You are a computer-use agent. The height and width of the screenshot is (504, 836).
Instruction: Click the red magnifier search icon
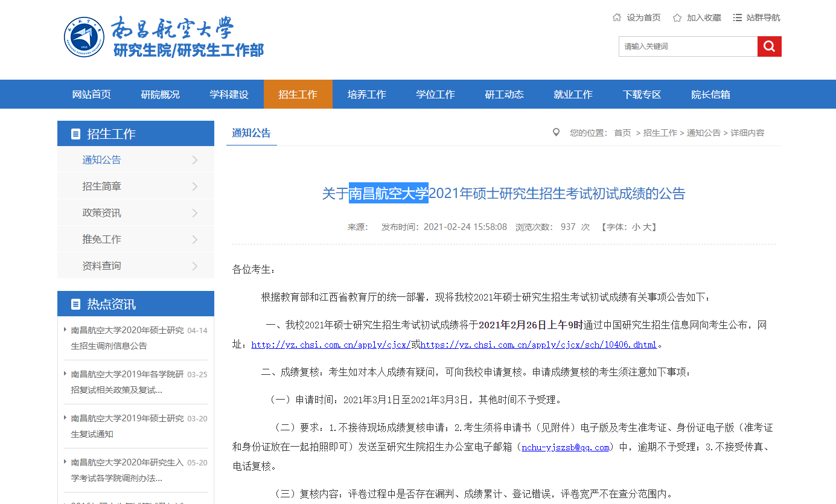point(769,46)
